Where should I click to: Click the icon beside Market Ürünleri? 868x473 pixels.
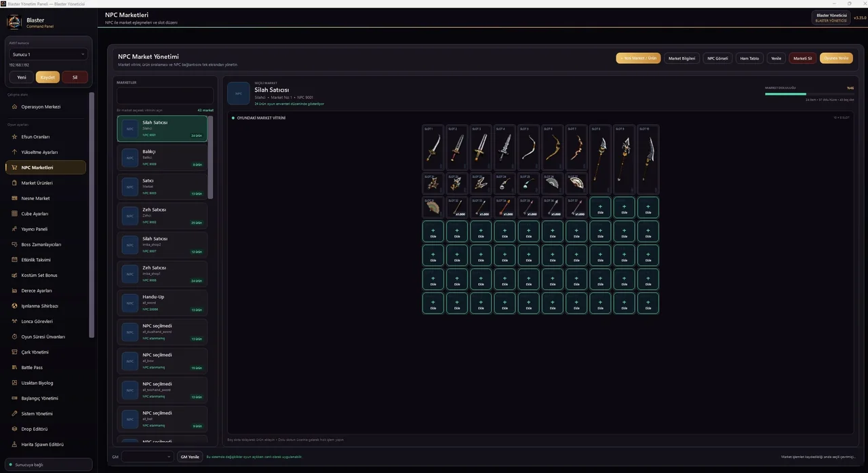[14, 183]
